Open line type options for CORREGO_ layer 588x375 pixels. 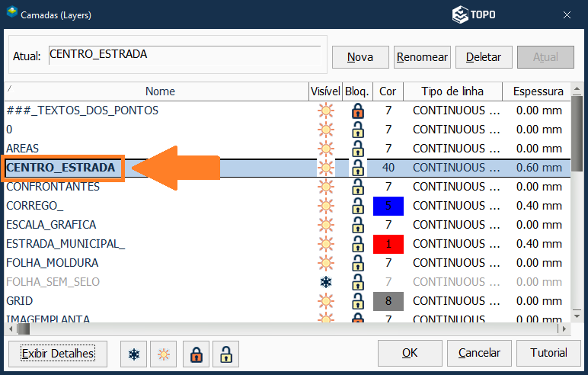[456, 206]
